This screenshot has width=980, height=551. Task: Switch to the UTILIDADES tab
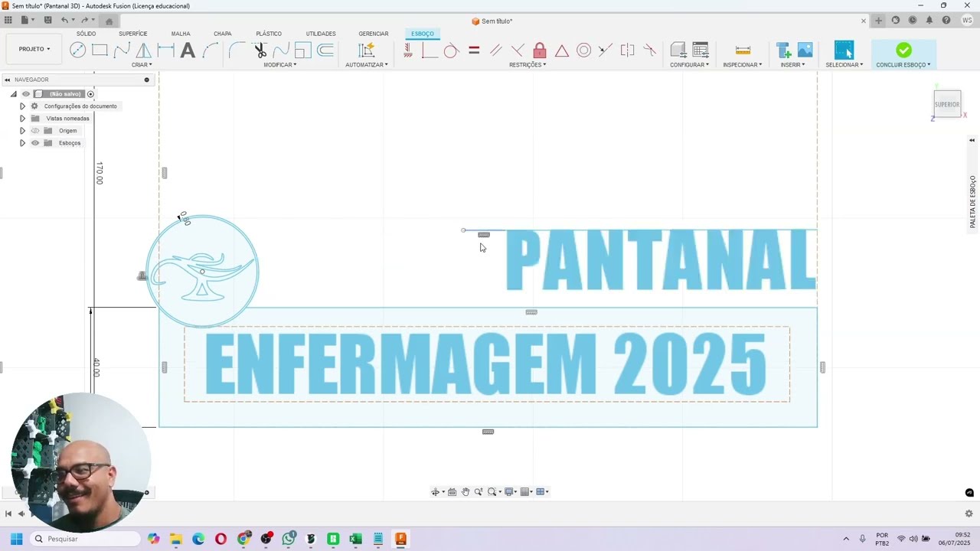click(321, 34)
